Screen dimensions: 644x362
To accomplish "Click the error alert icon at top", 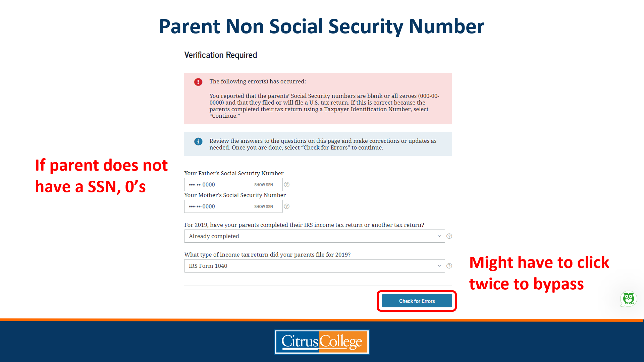I will (198, 81).
